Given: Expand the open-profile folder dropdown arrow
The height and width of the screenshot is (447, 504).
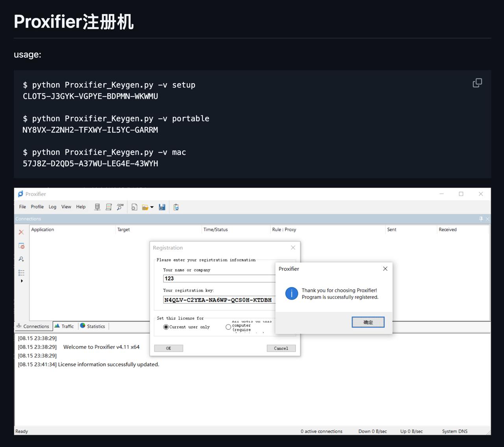Looking at the screenshot, I should click(152, 207).
